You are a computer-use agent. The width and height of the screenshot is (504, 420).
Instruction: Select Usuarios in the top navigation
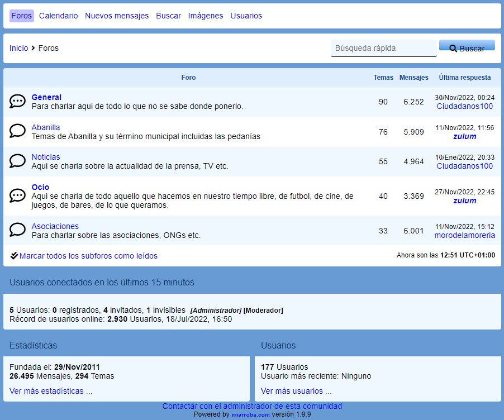(246, 16)
